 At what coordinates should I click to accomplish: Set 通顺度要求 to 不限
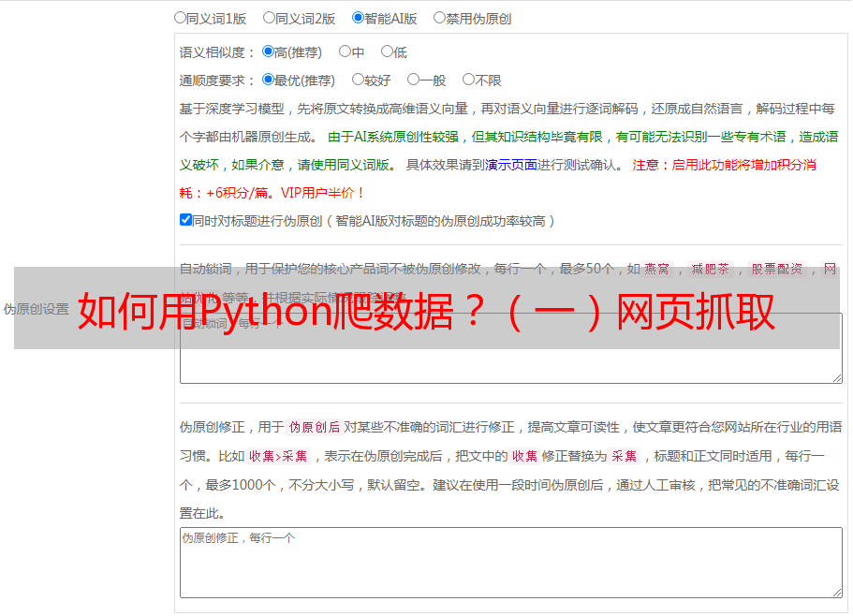tap(468, 80)
